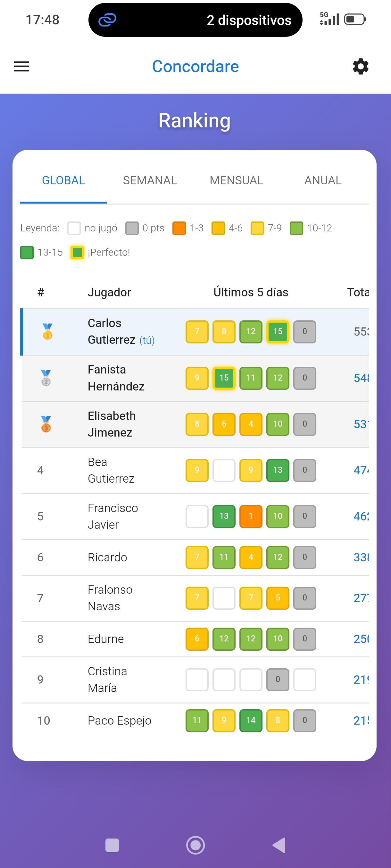Open settings via the gear icon
Image resolution: width=391 pixels, height=868 pixels.
pos(361,66)
